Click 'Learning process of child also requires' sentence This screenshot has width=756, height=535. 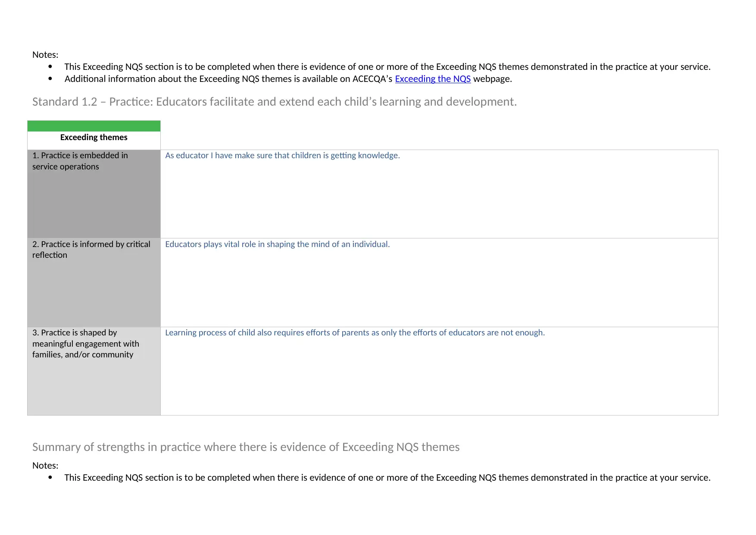point(355,332)
